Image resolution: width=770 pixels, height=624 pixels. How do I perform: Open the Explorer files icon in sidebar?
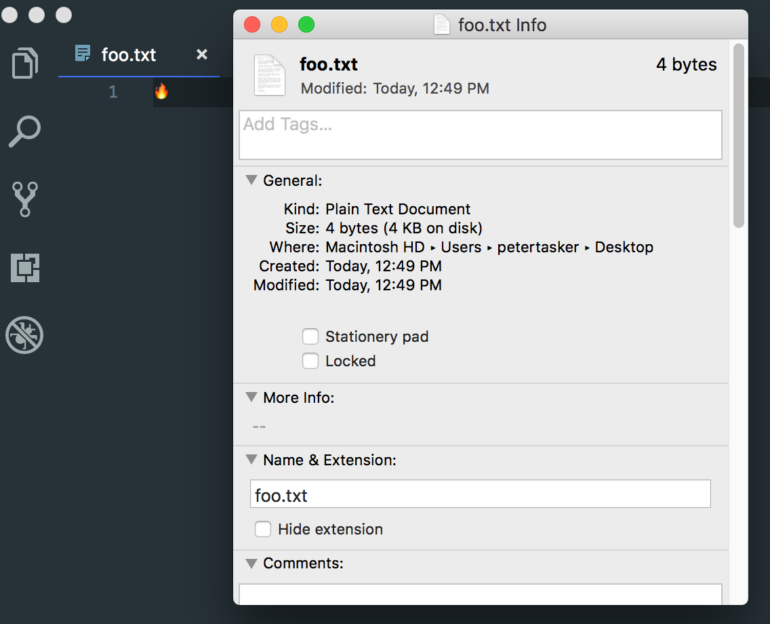tap(25, 64)
